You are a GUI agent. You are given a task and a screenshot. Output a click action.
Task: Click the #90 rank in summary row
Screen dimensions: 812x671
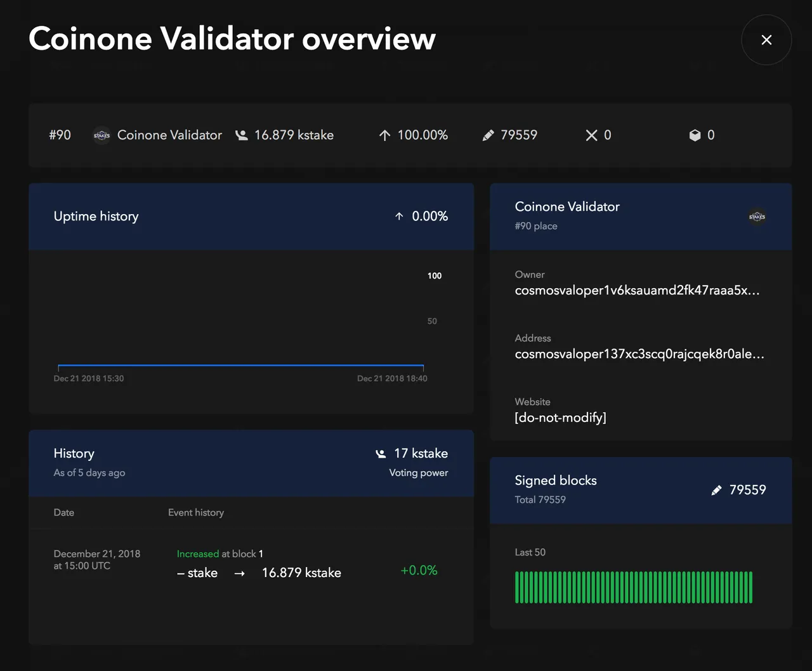[x=60, y=135]
